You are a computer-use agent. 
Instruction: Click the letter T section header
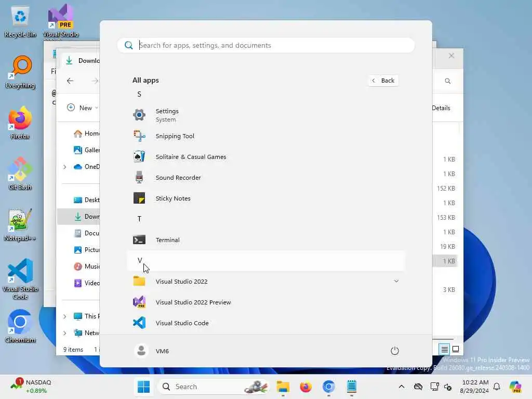139,219
